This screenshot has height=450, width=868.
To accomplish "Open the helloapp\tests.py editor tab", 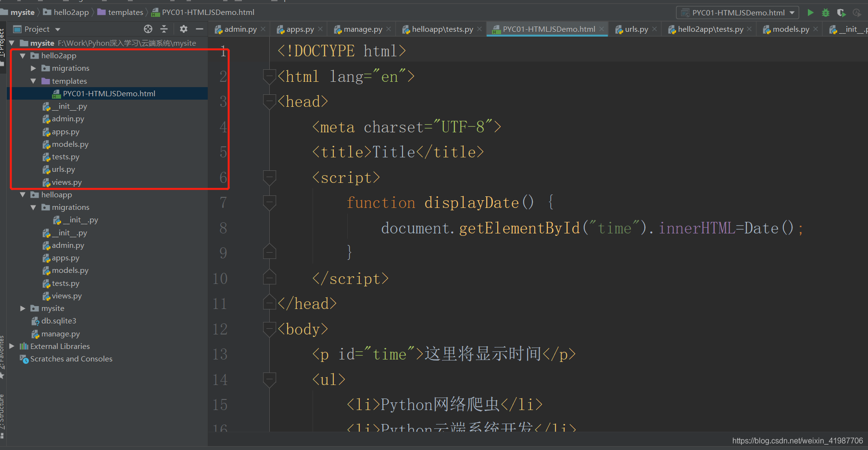I will [438, 29].
